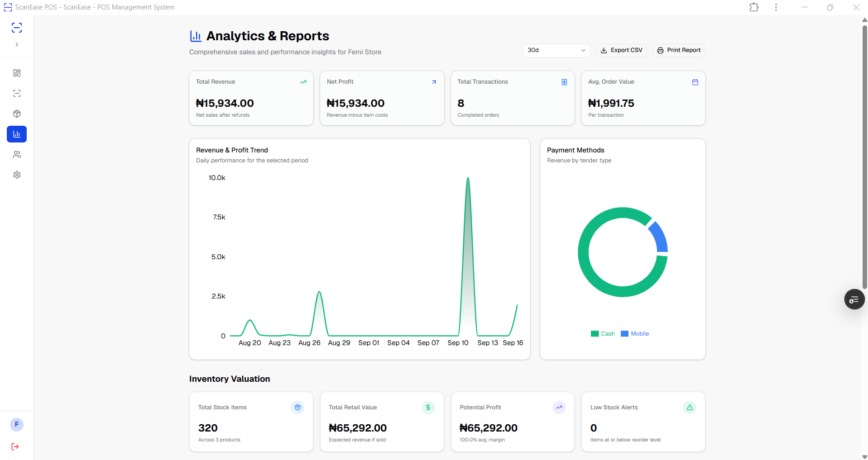
Task: Click the dollar icon on Total Retail Value card
Action: (428, 408)
